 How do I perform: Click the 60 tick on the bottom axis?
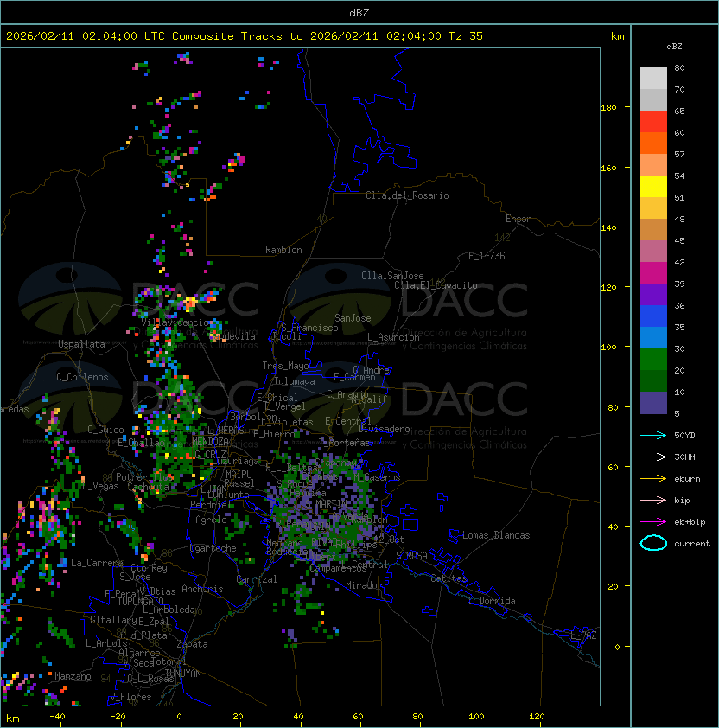[358, 717]
